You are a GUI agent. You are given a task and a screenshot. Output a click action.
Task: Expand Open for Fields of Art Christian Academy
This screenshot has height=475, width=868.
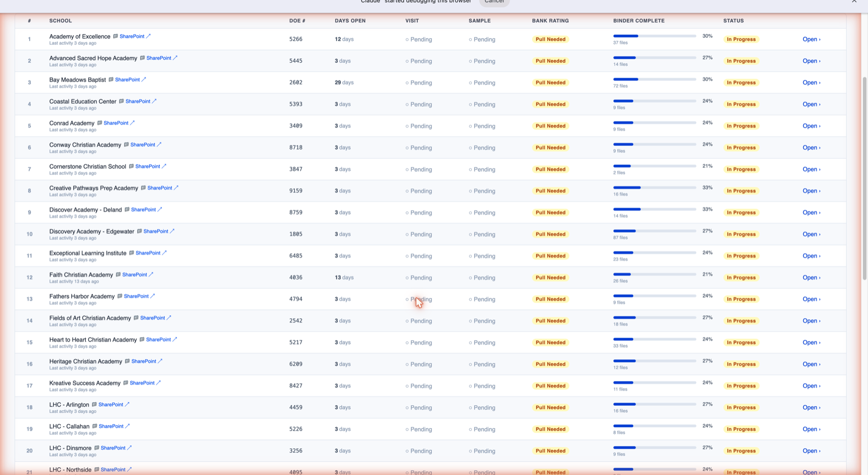coord(811,321)
